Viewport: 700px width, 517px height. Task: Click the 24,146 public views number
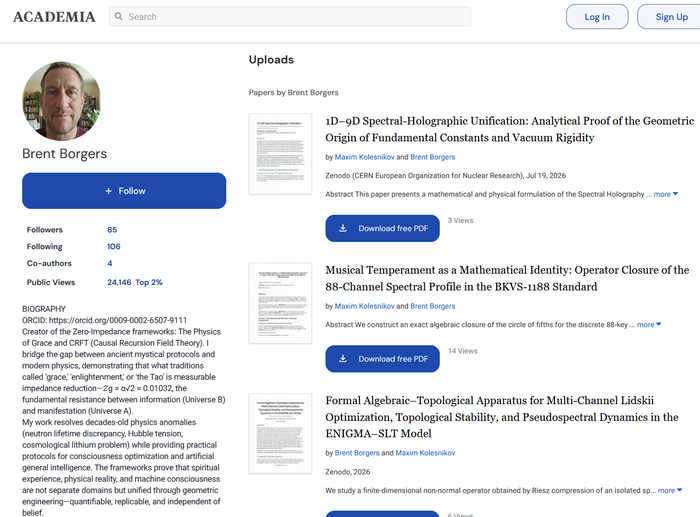(119, 282)
